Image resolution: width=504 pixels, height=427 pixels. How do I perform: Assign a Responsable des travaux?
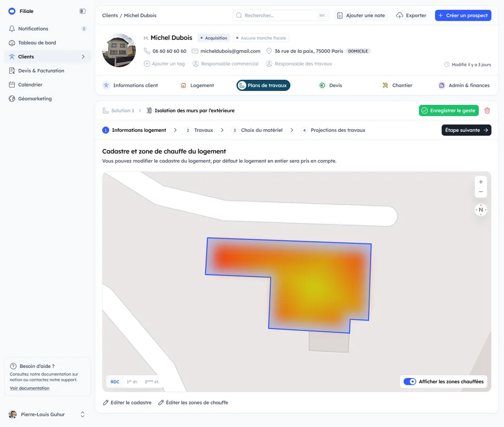[299, 63]
